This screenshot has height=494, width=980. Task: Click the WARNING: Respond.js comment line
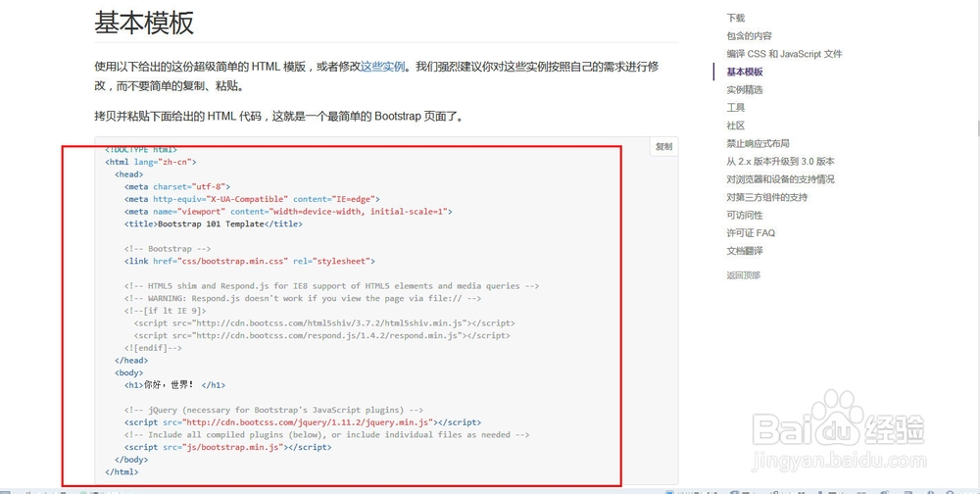coord(303,298)
